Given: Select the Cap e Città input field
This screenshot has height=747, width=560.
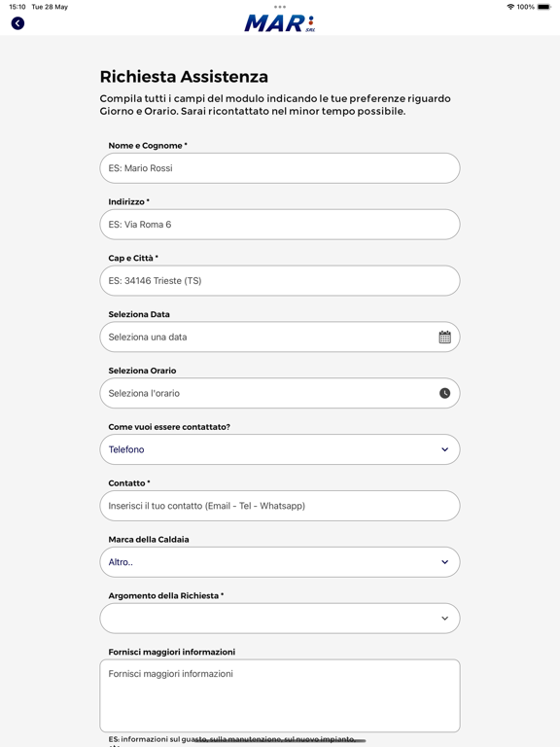Looking at the screenshot, I should tap(280, 280).
